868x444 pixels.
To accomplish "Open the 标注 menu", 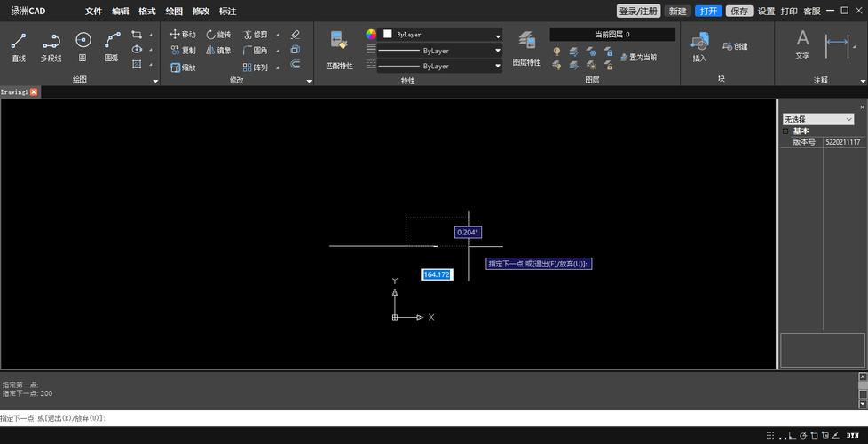I will [x=227, y=11].
